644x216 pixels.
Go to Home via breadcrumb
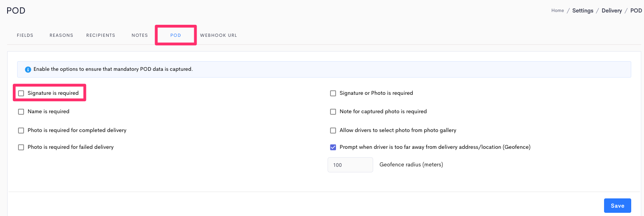(558, 11)
